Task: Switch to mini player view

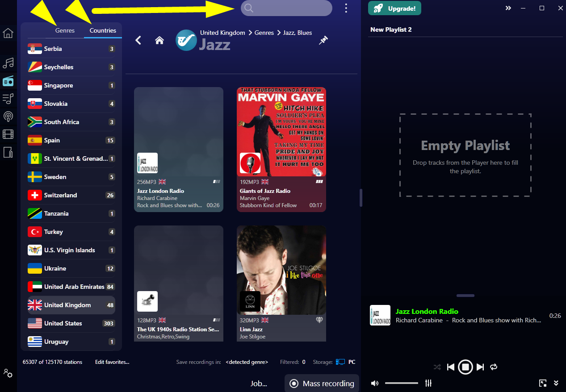Action: [x=543, y=383]
